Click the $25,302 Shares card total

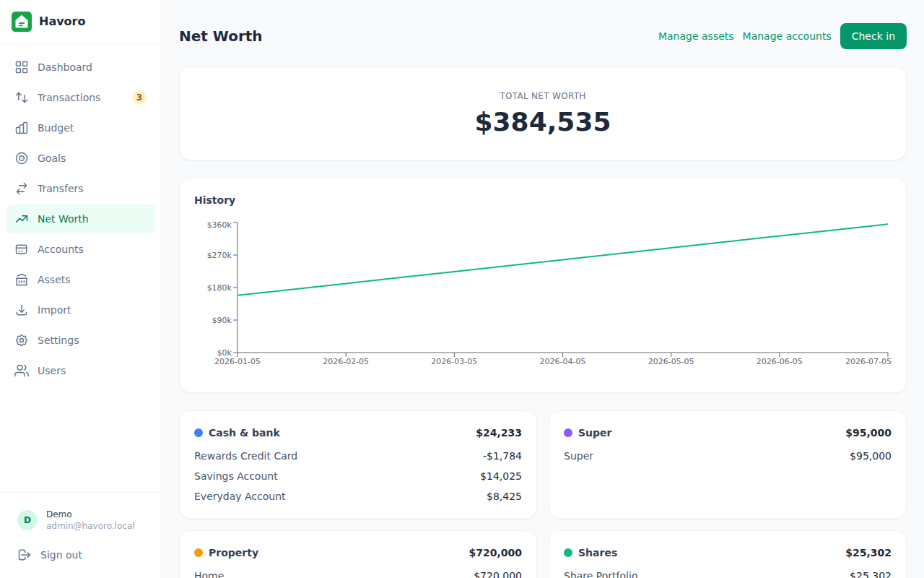[868, 553]
